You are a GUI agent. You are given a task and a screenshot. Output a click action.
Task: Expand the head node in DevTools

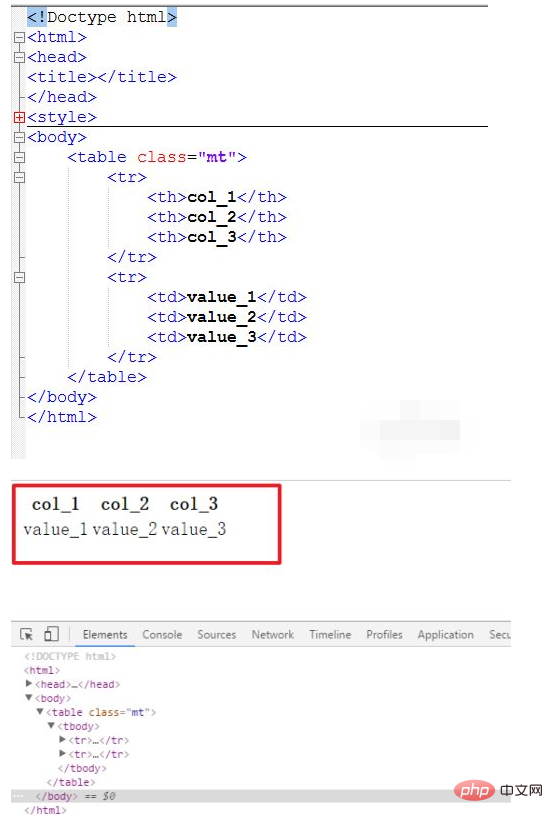point(29,684)
